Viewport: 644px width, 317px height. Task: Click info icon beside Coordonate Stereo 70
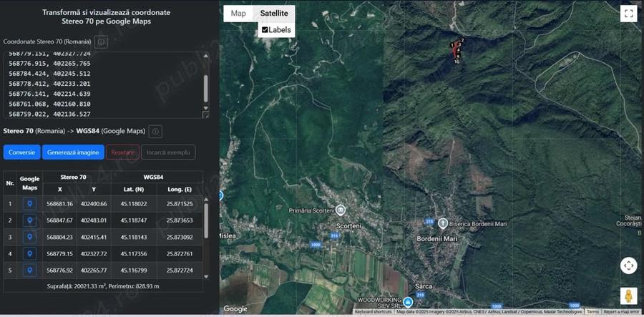(101, 42)
